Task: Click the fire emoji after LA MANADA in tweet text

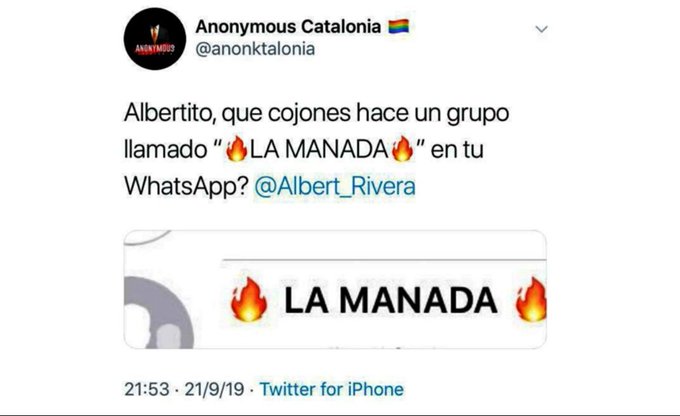Action: pyautogui.click(x=402, y=149)
